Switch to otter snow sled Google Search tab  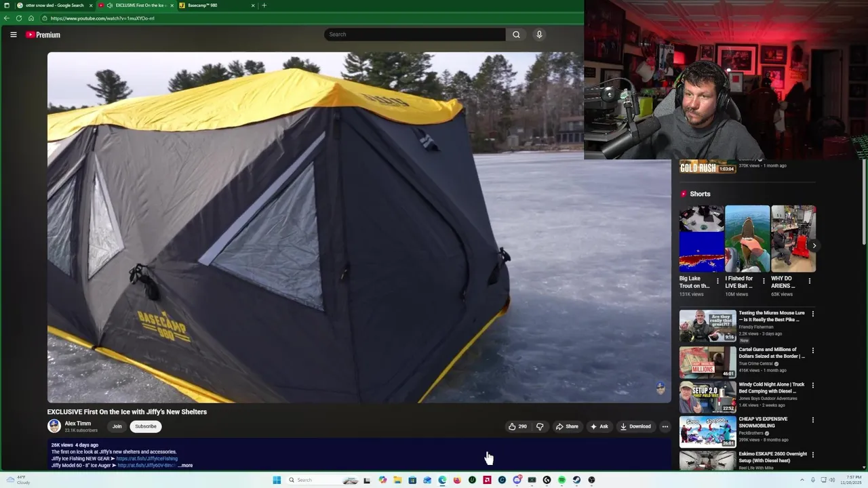click(x=54, y=5)
